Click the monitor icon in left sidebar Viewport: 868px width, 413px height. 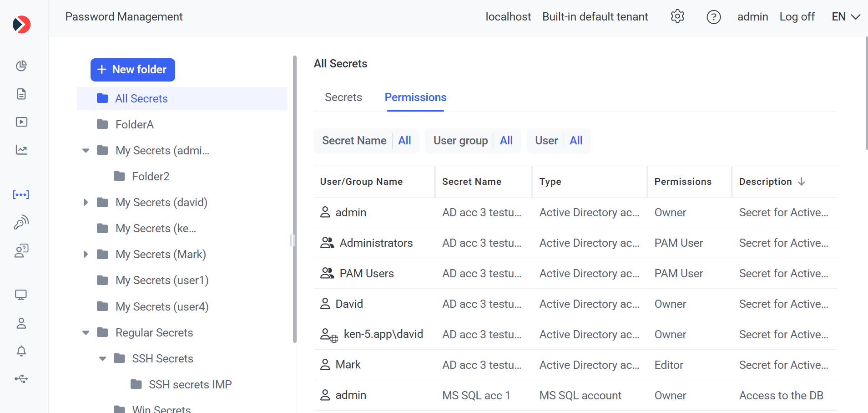[x=21, y=295]
